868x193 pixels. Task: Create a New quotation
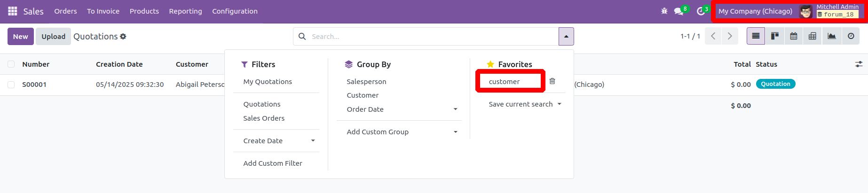click(21, 36)
